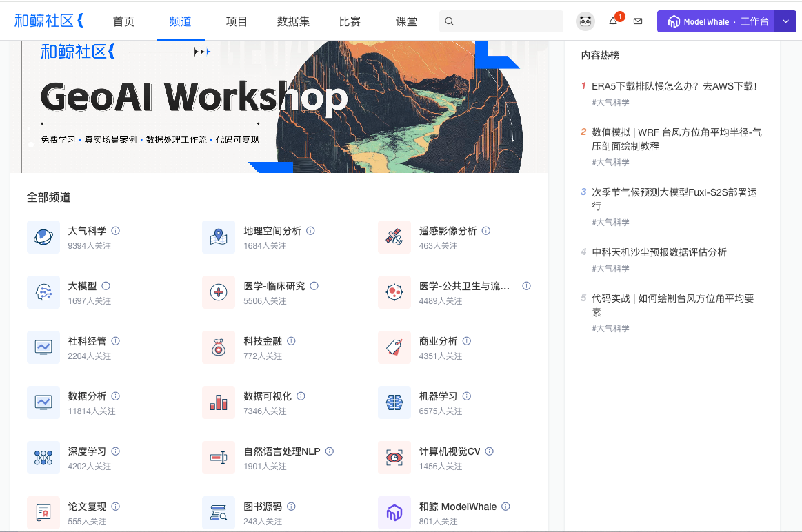Open the 大模型 brain-head icon
Screen dimensions: 802x532
43,292
